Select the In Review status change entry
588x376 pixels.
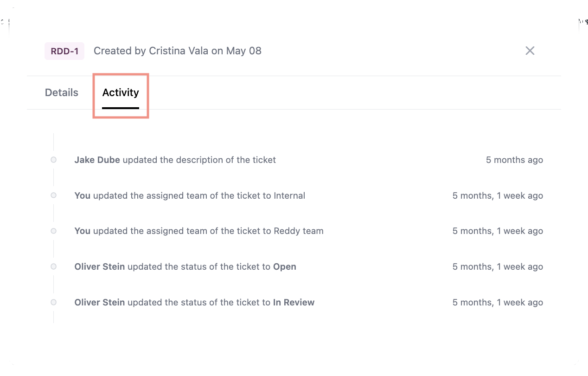(x=195, y=302)
